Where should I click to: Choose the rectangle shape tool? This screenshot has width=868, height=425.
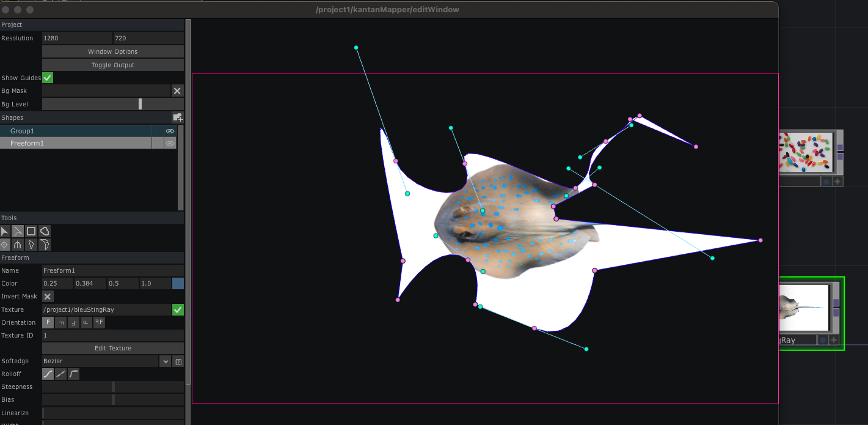tap(31, 231)
